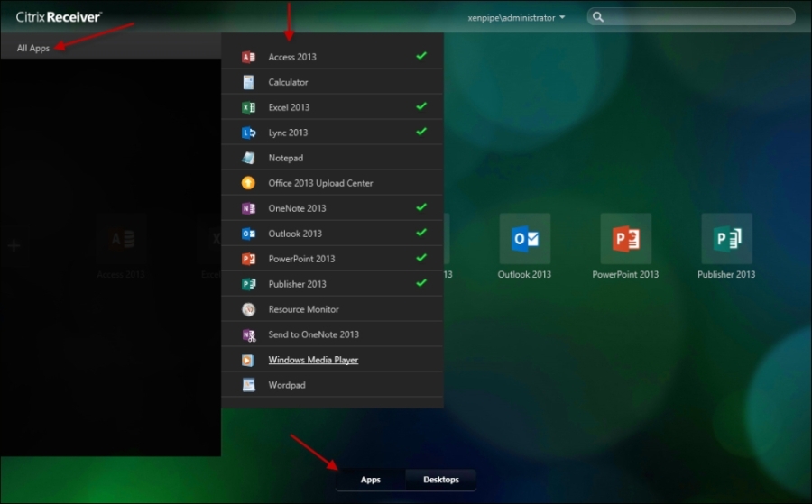
Task: Select the Calculator text entry
Action: click(x=288, y=82)
